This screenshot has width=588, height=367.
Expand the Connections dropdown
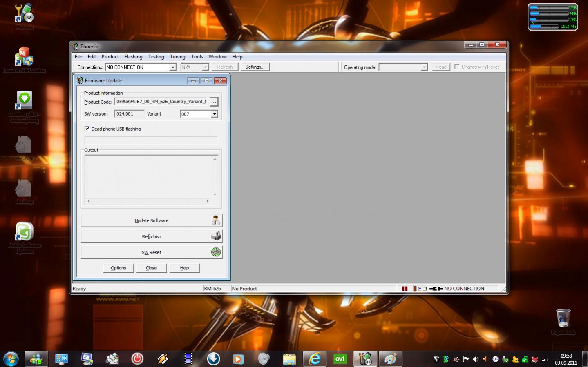click(173, 67)
